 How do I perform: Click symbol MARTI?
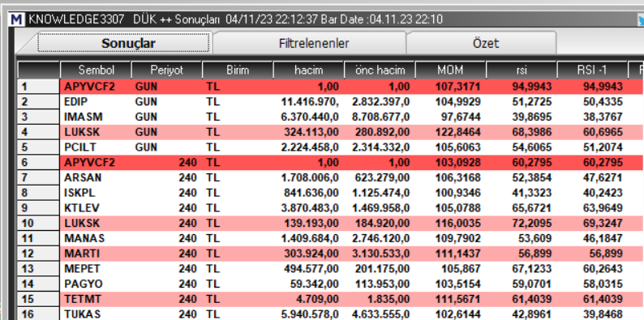(82, 254)
